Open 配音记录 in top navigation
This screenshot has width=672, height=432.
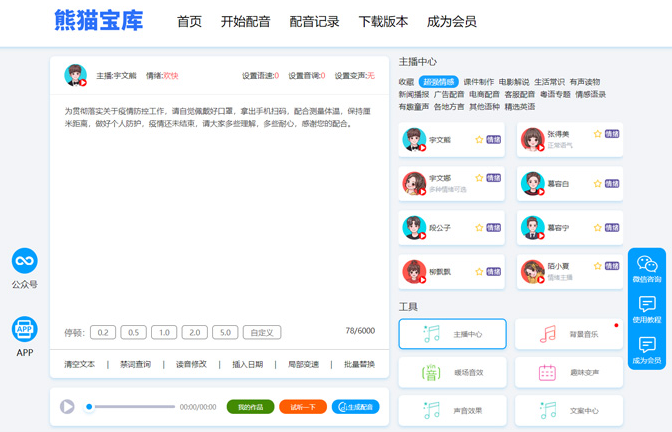314,21
